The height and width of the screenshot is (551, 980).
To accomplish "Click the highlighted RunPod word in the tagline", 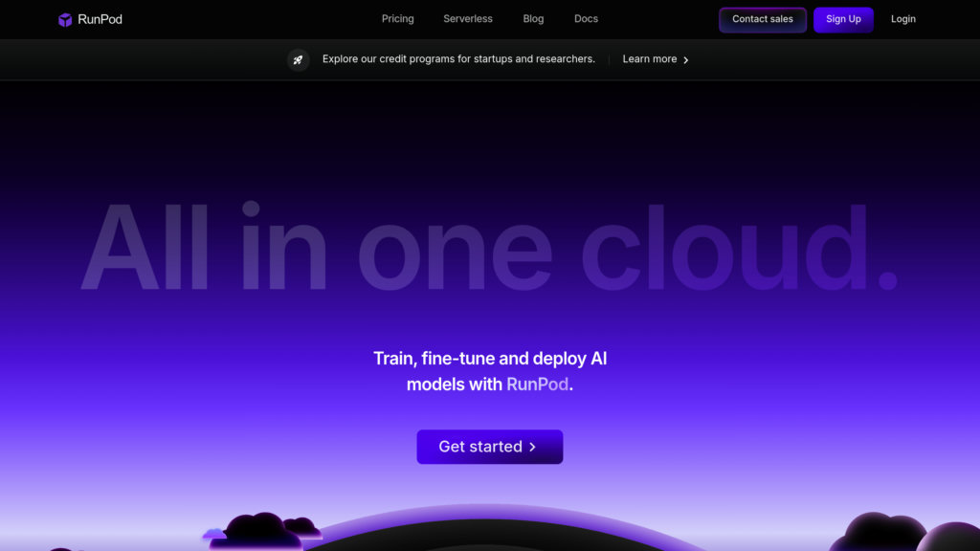I will (x=537, y=385).
